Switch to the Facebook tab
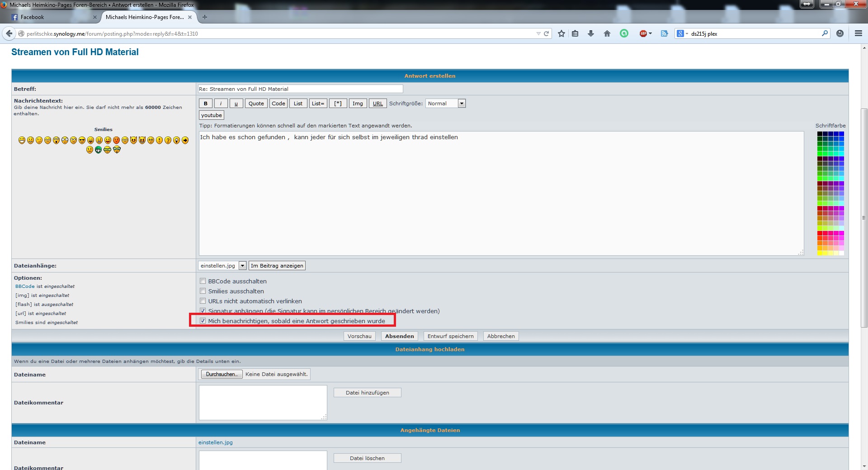868x470 pixels. (50, 17)
